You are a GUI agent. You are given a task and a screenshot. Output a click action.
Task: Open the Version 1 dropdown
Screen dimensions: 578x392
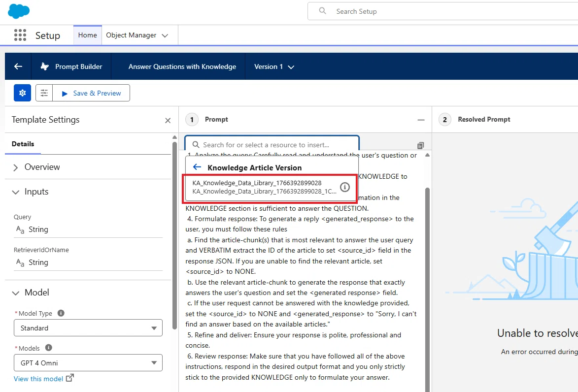pos(274,66)
